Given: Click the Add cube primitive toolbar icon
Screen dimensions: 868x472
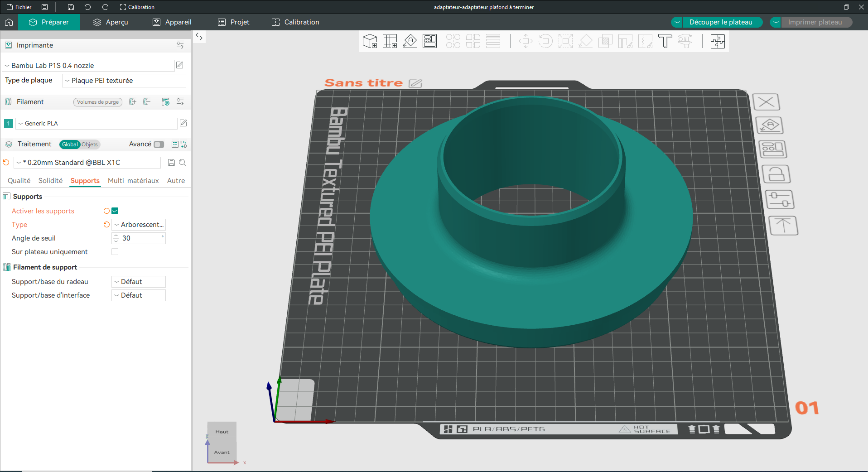Looking at the screenshot, I should point(370,41).
